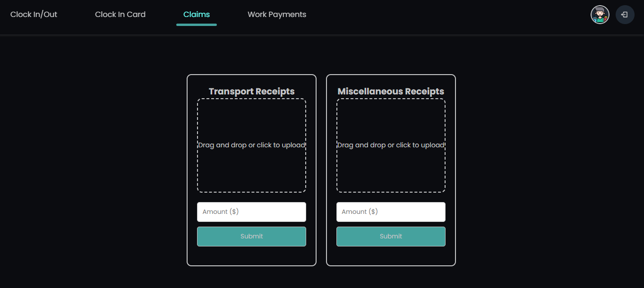644x288 pixels.
Task: Click Drag and drop text under Transport Receipts
Action: 251,145
